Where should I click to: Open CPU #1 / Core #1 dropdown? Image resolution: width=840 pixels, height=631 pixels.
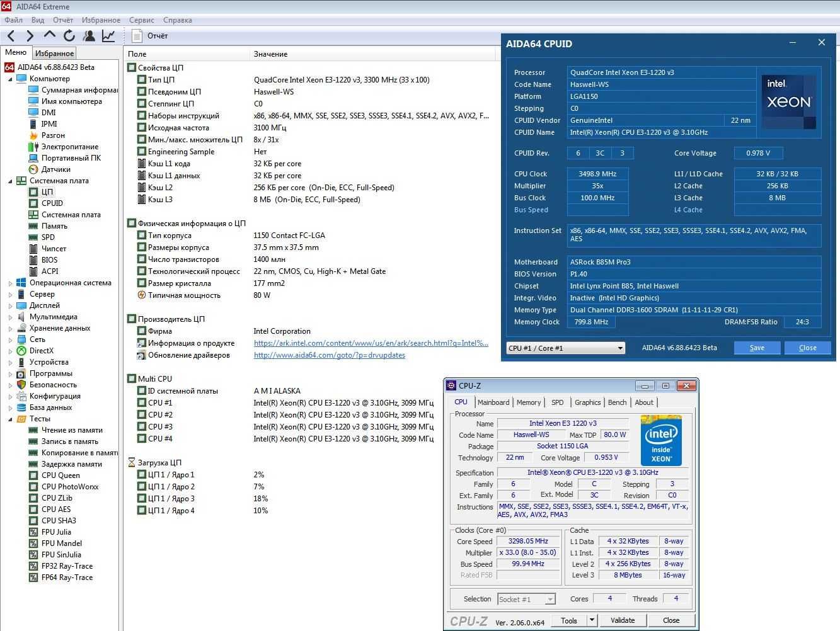565,348
